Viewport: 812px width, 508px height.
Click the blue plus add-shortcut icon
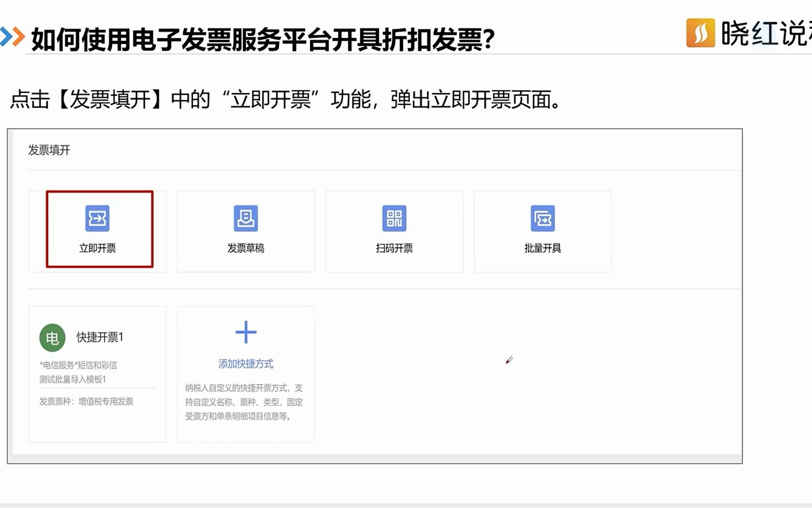click(x=246, y=333)
